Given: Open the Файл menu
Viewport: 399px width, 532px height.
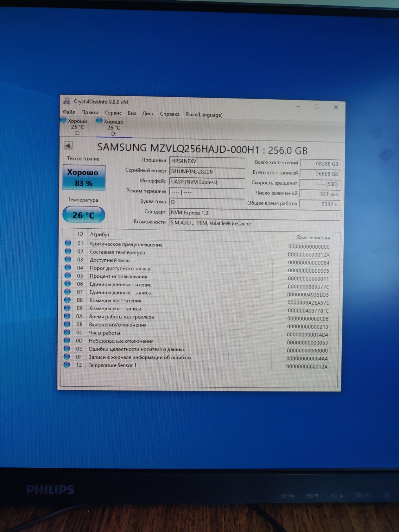Looking at the screenshot, I should (x=69, y=112).
